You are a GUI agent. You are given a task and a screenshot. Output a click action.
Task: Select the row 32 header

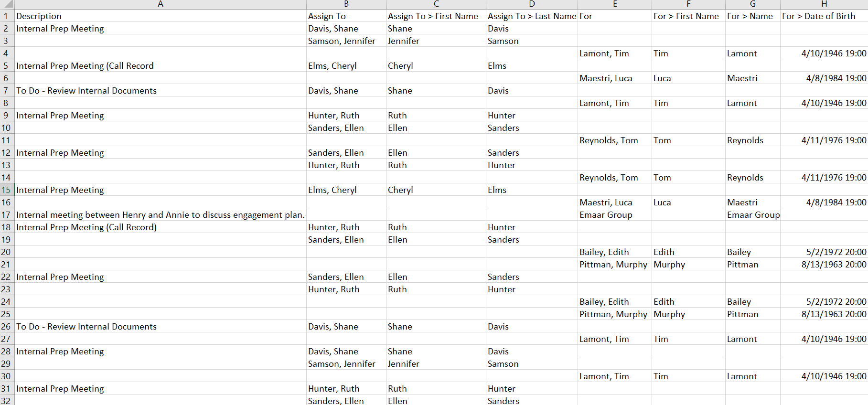pyautogui.click(x=7, y=401)
